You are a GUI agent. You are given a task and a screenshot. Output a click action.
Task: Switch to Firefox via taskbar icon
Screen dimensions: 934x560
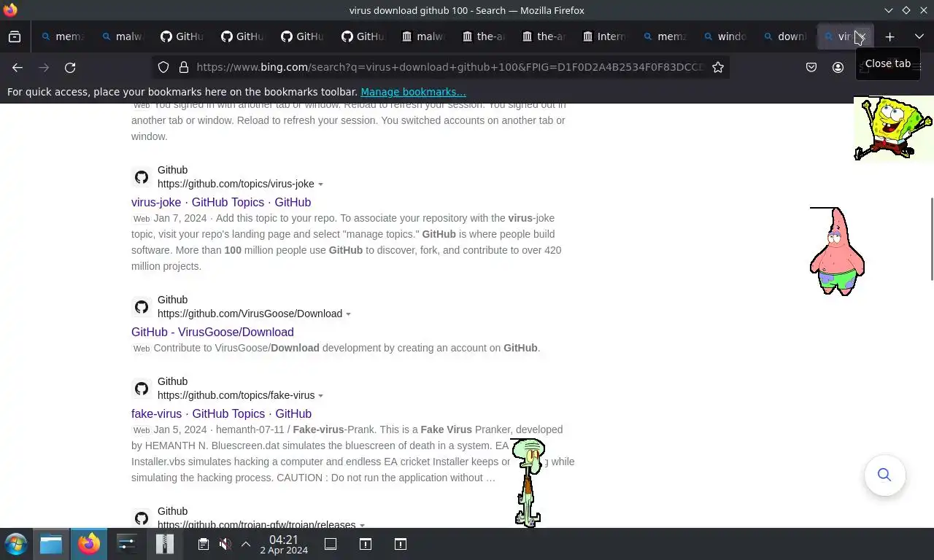pyautogui.click(x=89, y=544)
